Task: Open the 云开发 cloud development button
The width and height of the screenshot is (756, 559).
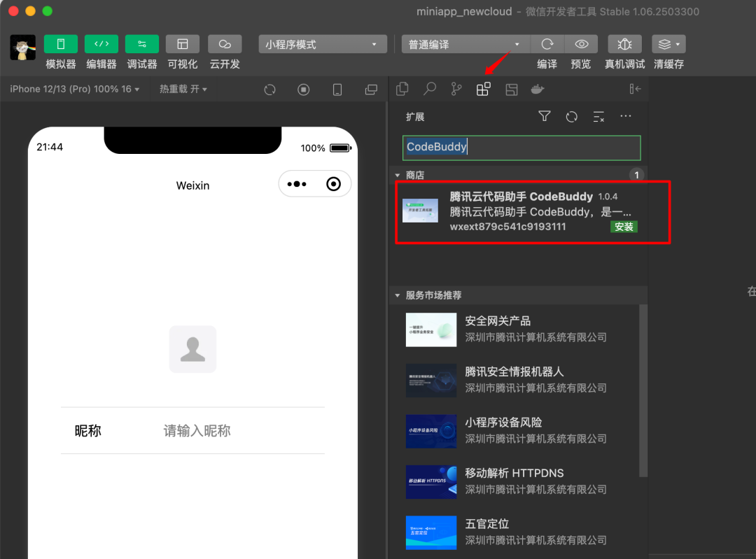Action: (225, 44)
